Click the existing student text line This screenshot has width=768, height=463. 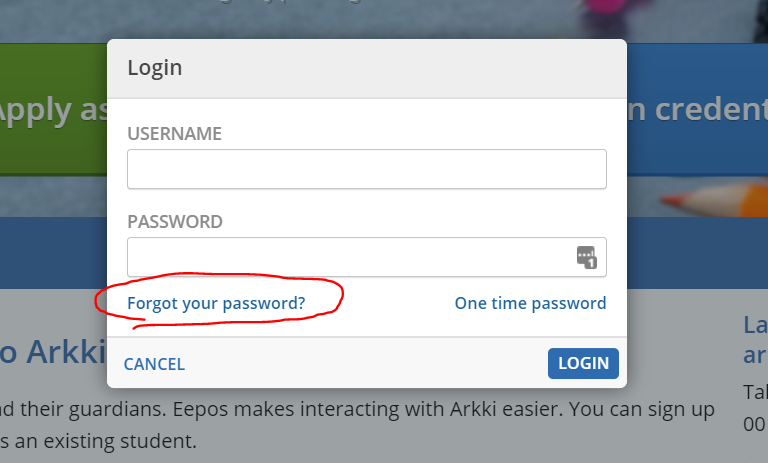tap(98, 441)
